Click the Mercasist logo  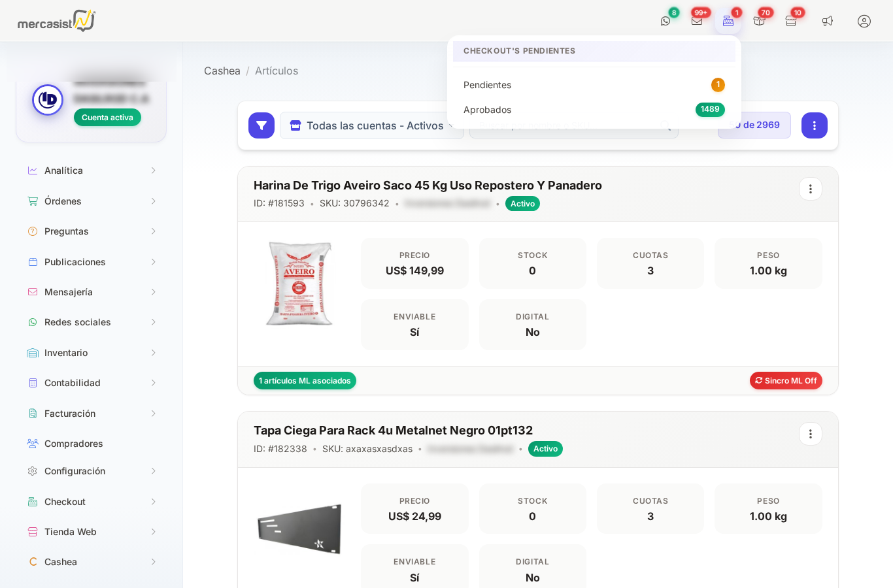[56, 21]
